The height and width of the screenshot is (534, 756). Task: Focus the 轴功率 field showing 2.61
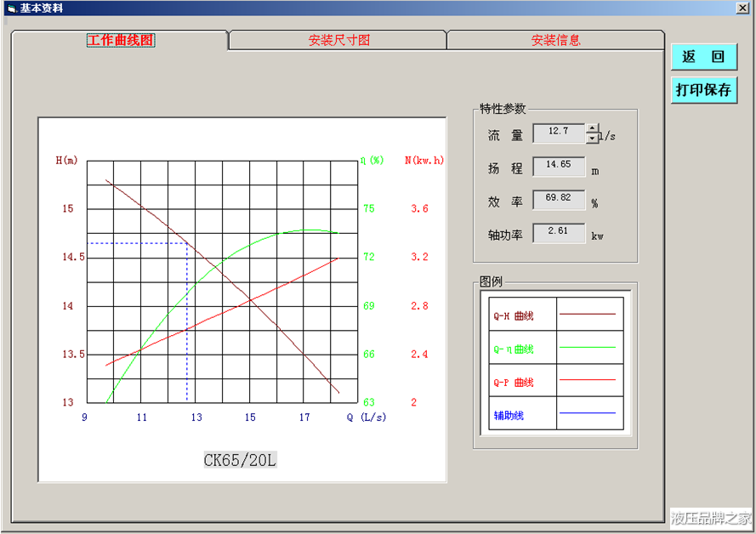pos(559,231)
